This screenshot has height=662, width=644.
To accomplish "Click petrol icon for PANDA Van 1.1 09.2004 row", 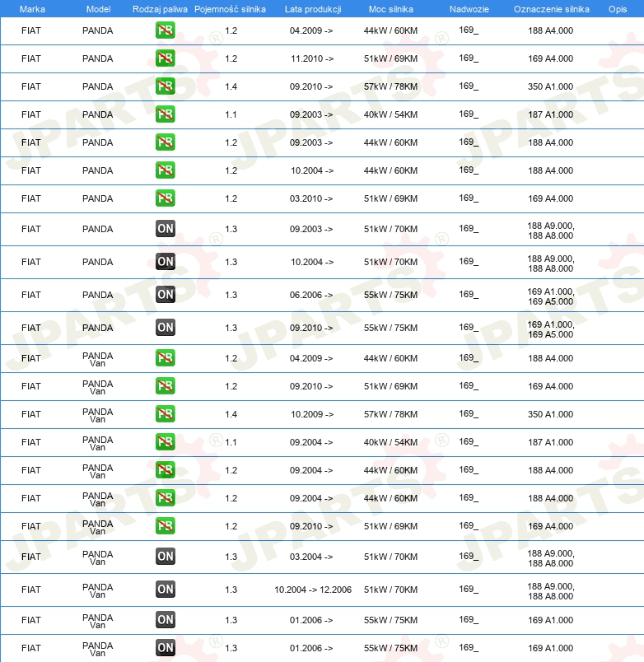I will tap(165, 441).
